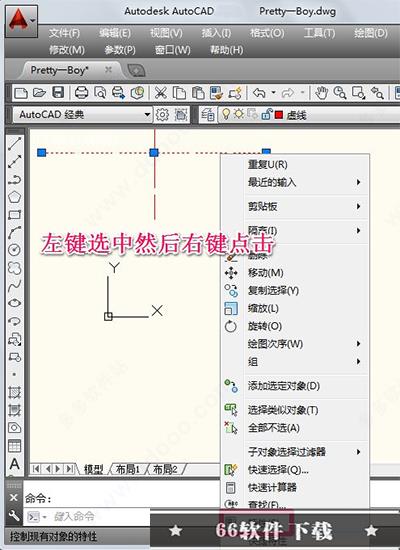Toggle the layer lock padlock icon
The image size is (400, 550).
point(266,114)
